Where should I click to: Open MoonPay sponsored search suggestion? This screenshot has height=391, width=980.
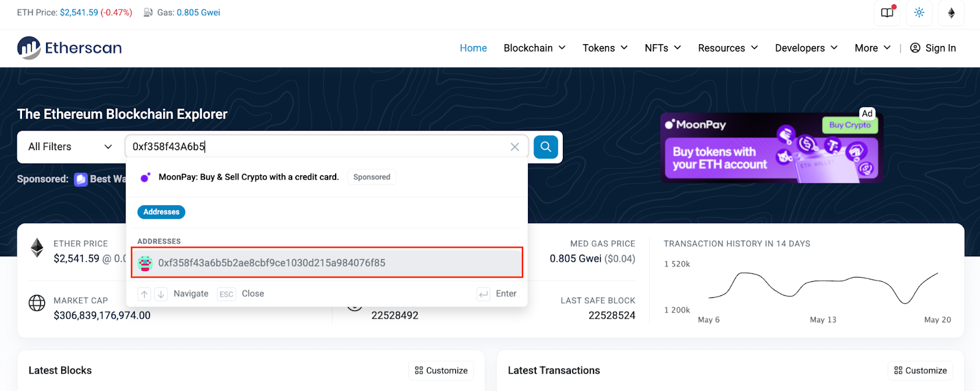tap(327, 177)
